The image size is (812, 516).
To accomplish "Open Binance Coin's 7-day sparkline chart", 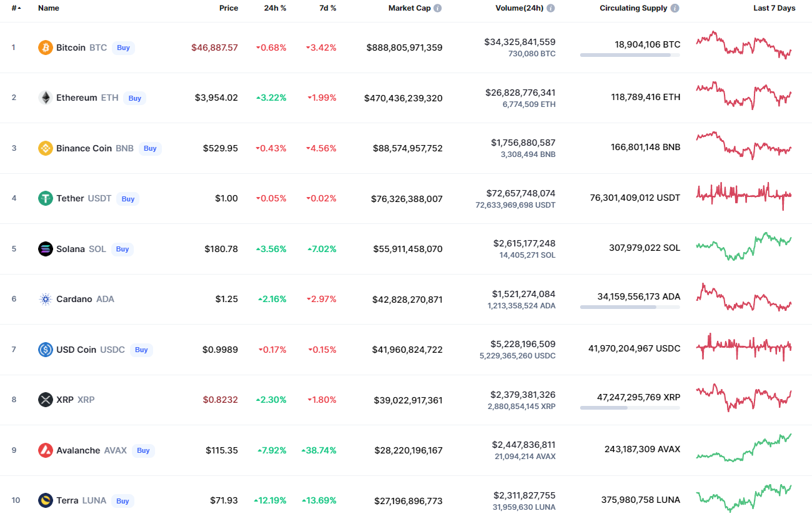I will click(744, 146).
